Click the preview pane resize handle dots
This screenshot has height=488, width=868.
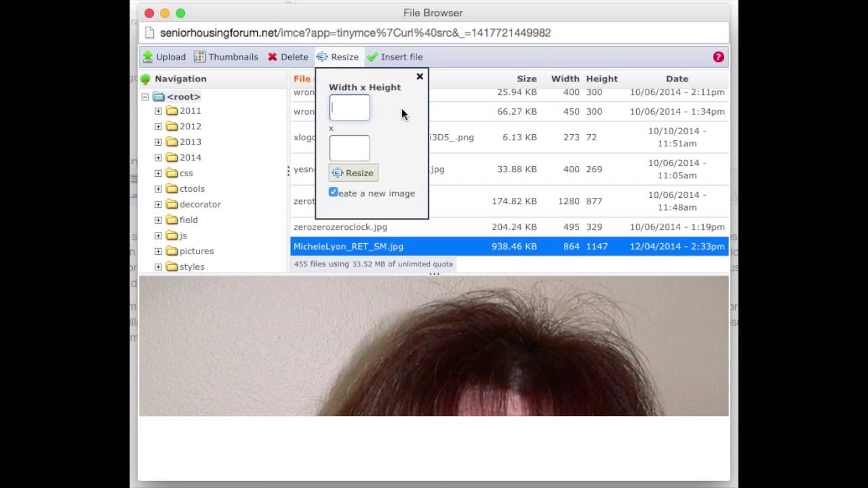point(434,274)
